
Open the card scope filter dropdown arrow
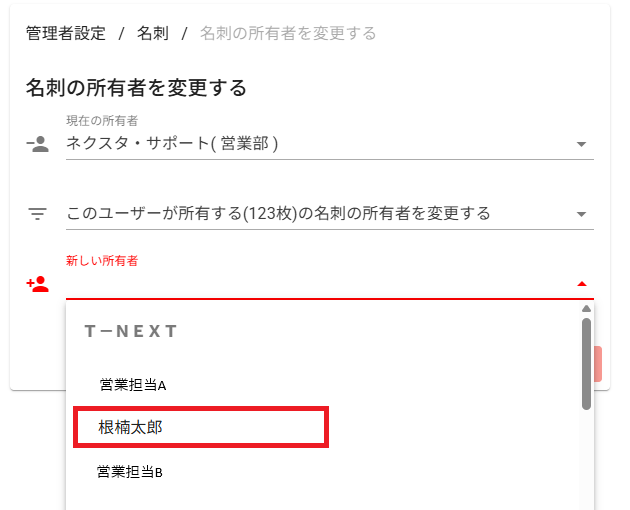(x=581, y=214)
